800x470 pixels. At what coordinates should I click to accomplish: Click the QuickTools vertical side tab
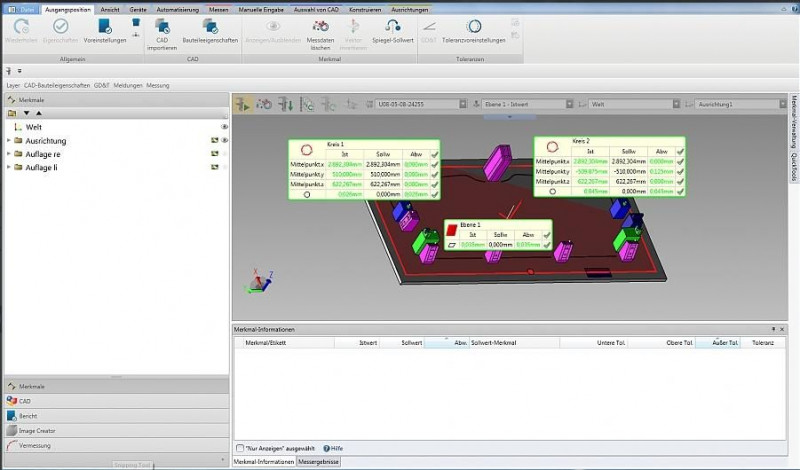pos(793,166)
